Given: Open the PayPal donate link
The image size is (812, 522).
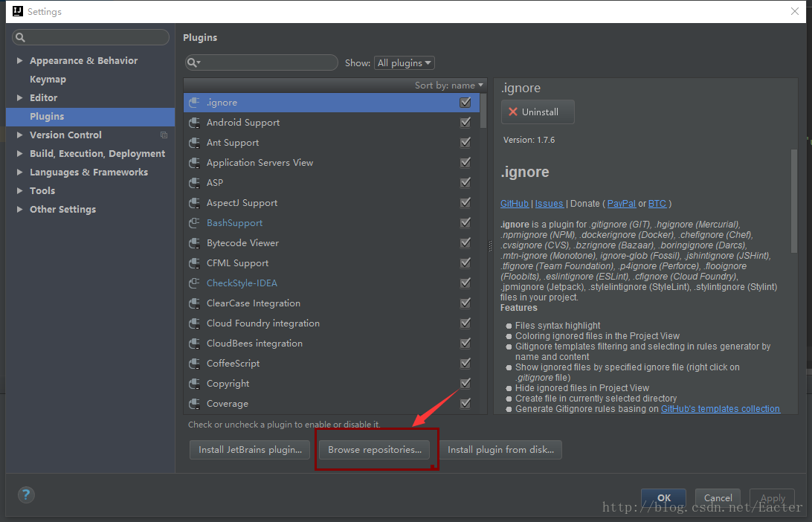Looking at the screenshot, I should (622, 204).
